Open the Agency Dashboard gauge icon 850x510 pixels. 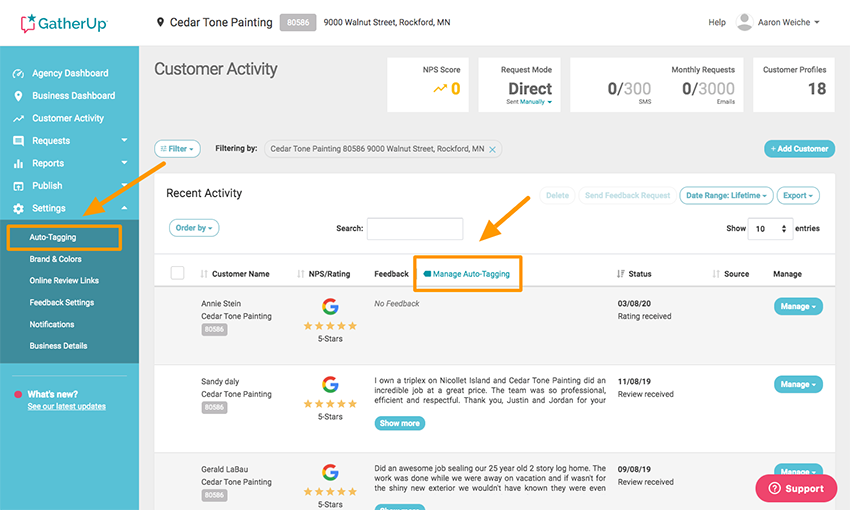pyautogui.click(x=18, y=74)
